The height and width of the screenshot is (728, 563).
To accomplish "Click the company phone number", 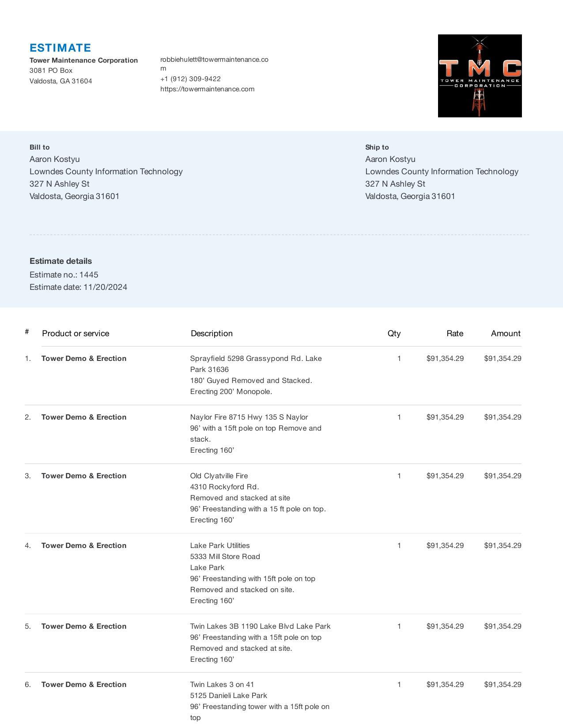I will coord(190,79).
